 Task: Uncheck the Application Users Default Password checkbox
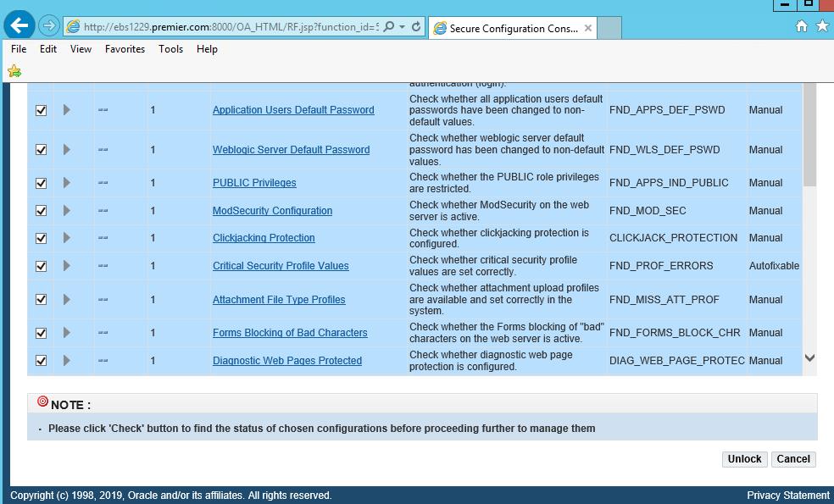pyautogui.click(x=41, y=110)
